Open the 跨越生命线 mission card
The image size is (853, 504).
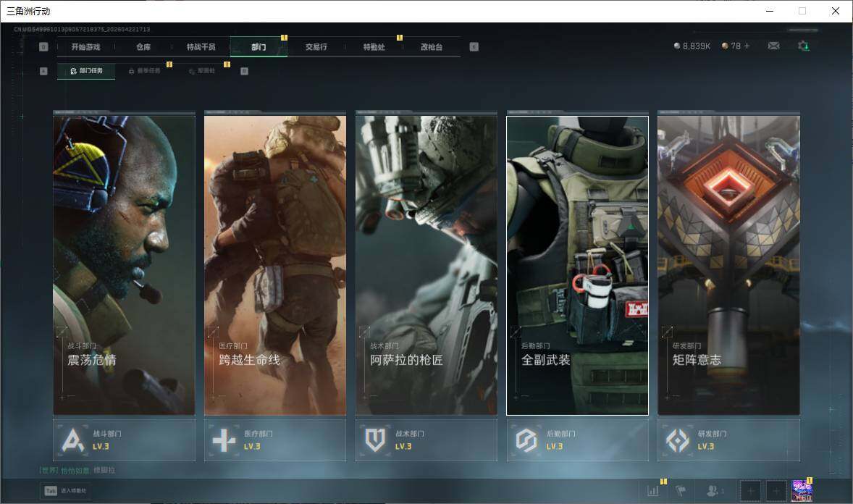(x=274, y=265)
